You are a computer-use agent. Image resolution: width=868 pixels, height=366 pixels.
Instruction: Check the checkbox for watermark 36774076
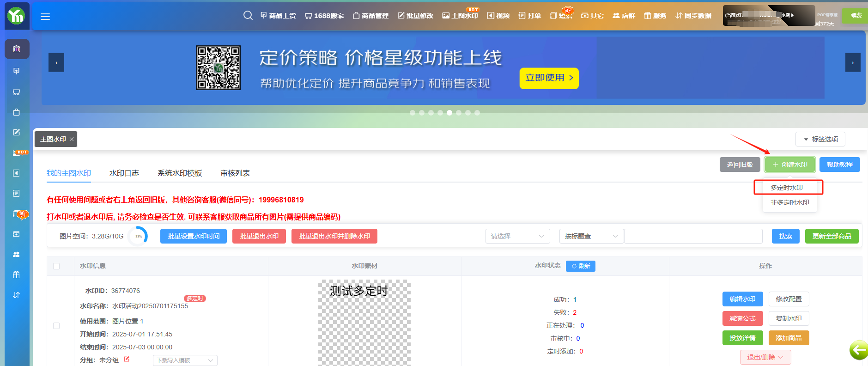click(x=56, y=326)
